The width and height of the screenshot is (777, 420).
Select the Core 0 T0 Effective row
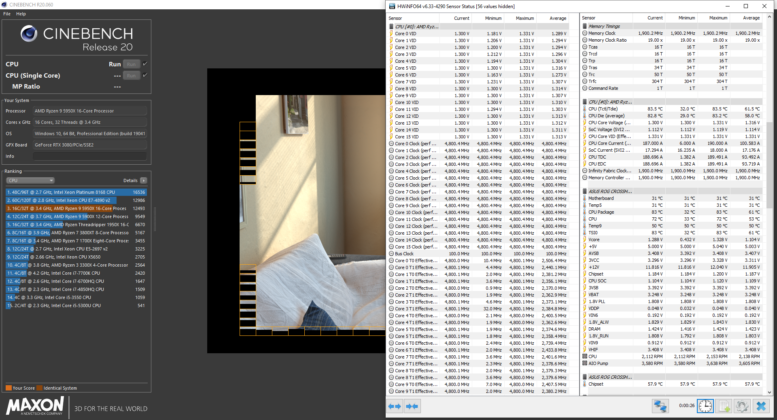pos(479,261)
